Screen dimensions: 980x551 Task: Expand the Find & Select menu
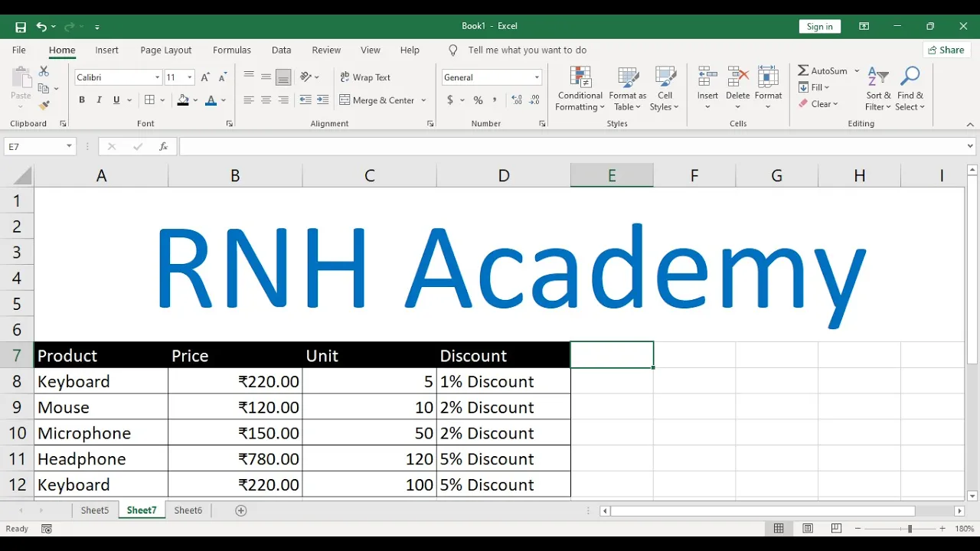click(x=910, y=89)
